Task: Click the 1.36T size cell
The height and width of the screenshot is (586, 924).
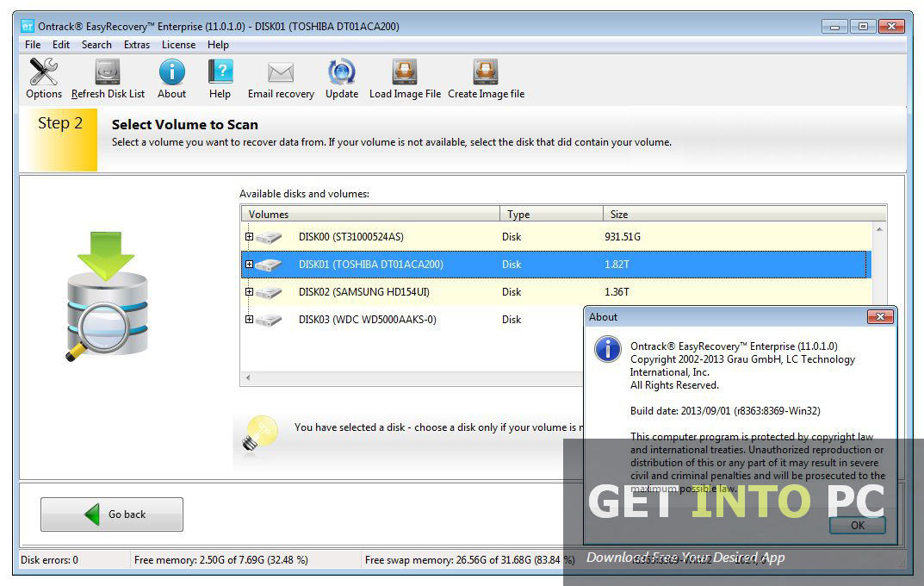Action: pyautogui.click(x=617, y=292)
